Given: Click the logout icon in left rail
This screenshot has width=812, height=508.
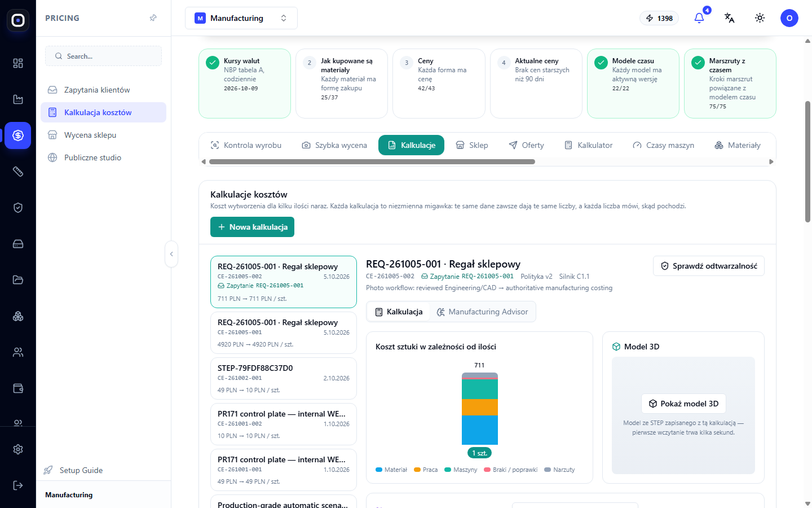Looking at the screenshot, I should pyautogui.click(x=18, y=485).
